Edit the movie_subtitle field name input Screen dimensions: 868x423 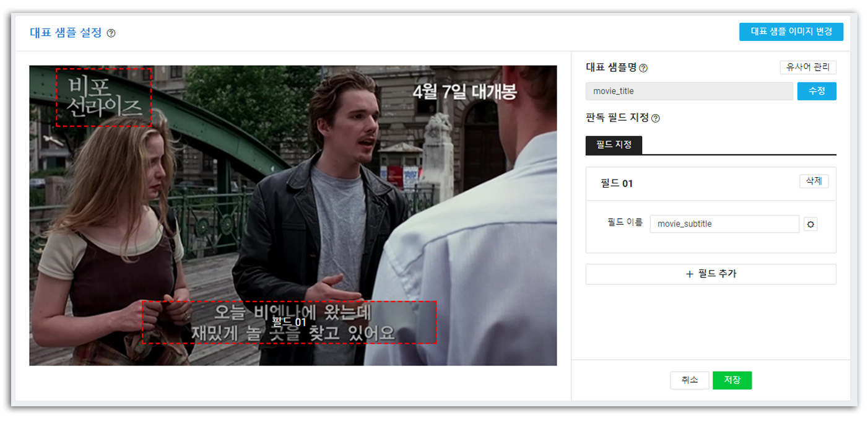724,224
